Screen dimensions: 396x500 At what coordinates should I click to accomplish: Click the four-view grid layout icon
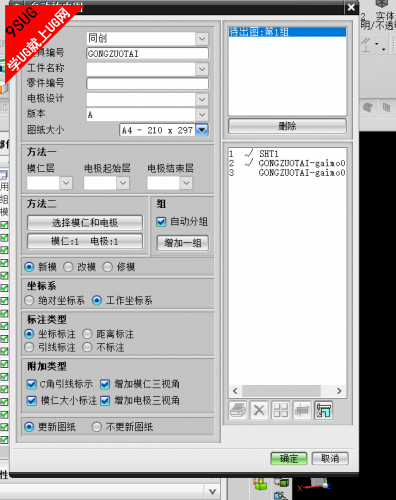(281, 410)
